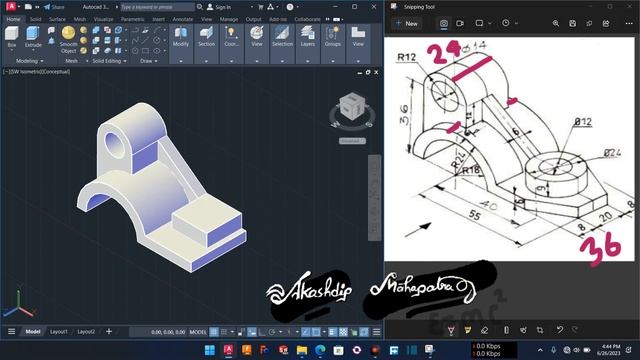Screen dimensions: 640x360
Task: Open the Box tool dropdown arrow
Action: [x=11, y=50]
